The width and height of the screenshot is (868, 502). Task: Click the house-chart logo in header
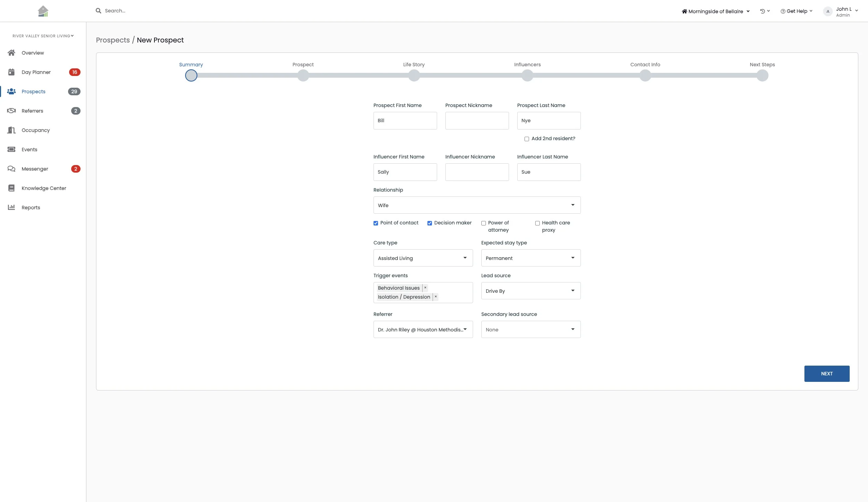point(43,11)
